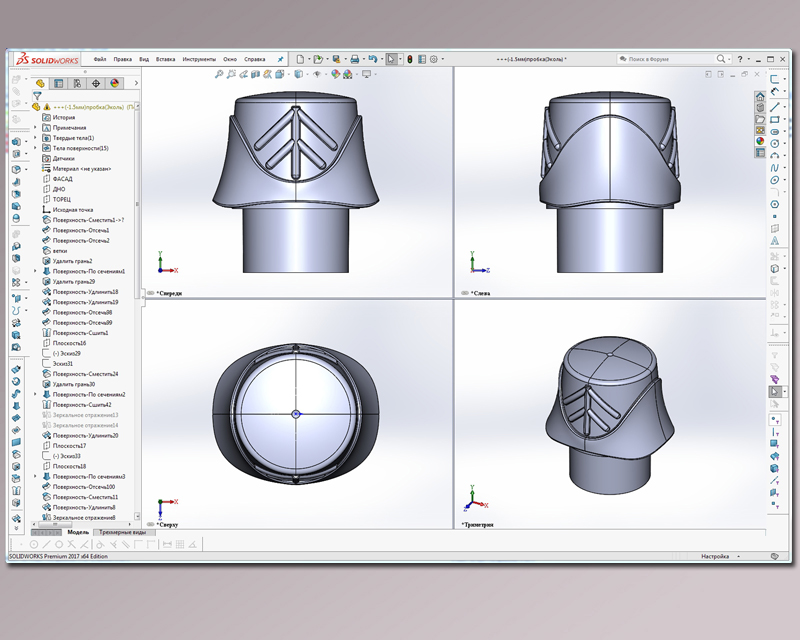
Task: Expand the Твердые тела(1) folder
Action: click(35, 138)
